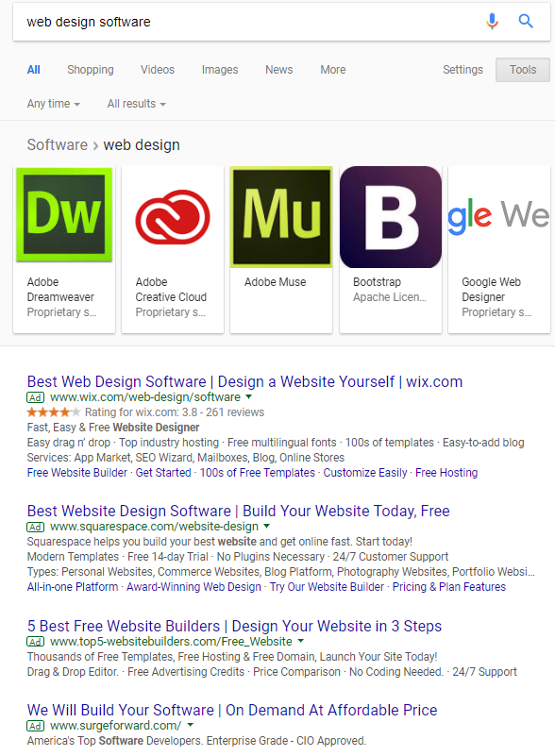Click the voice search microphone icon
The image size is (555, 756).
[492, 21]
